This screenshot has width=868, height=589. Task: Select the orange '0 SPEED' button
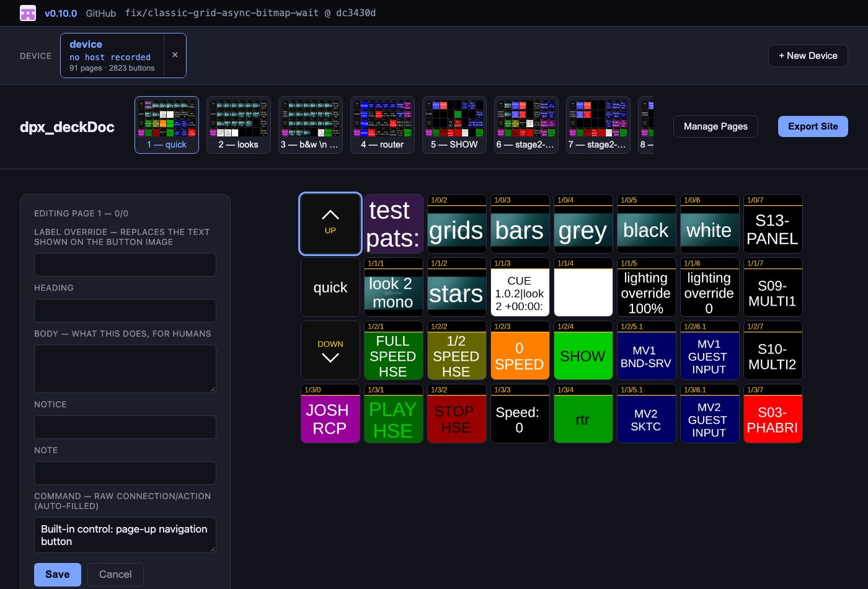[x=520, y=350]
